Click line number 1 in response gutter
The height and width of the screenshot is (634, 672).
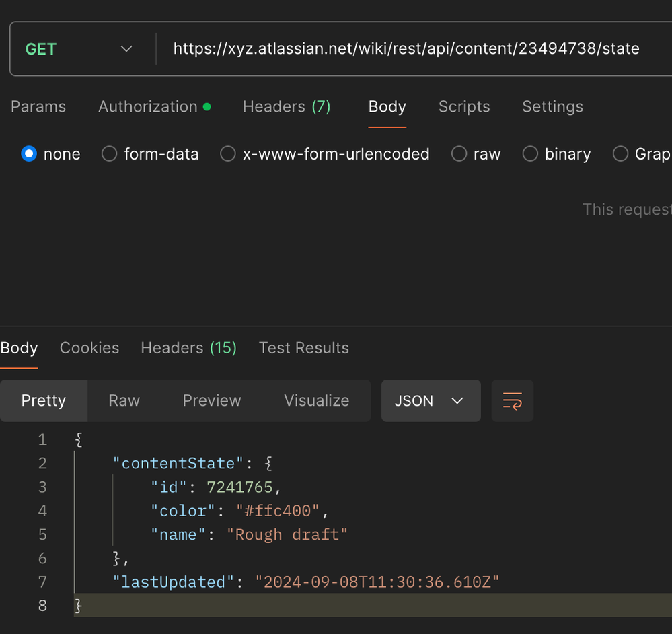click(42, 439)
